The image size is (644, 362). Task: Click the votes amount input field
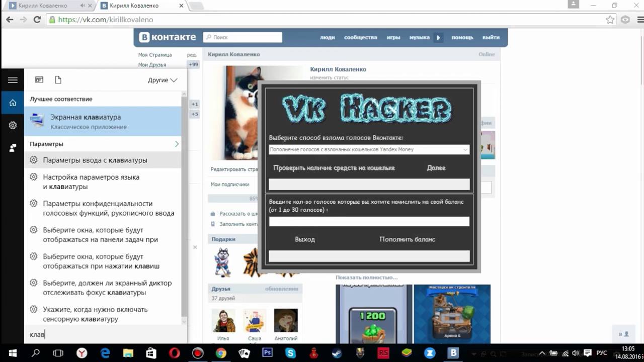[369, 221]
